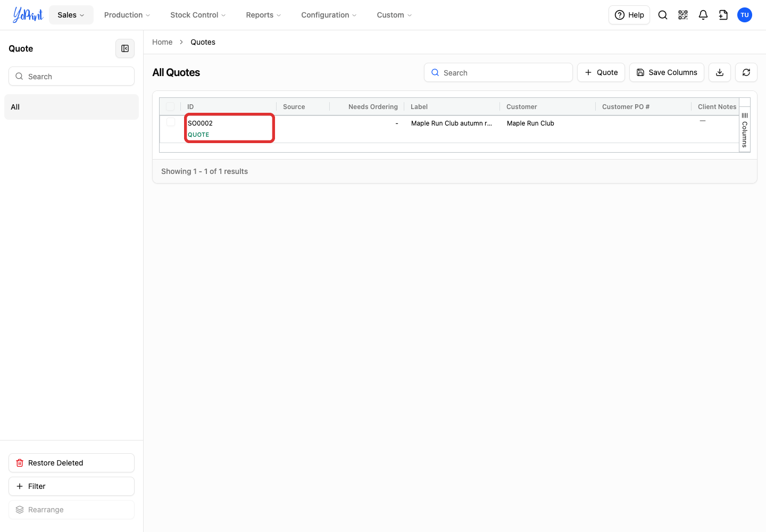Click the sidebar Search field
This screenshot has width=766, height=532.
[x=71, y=76]
